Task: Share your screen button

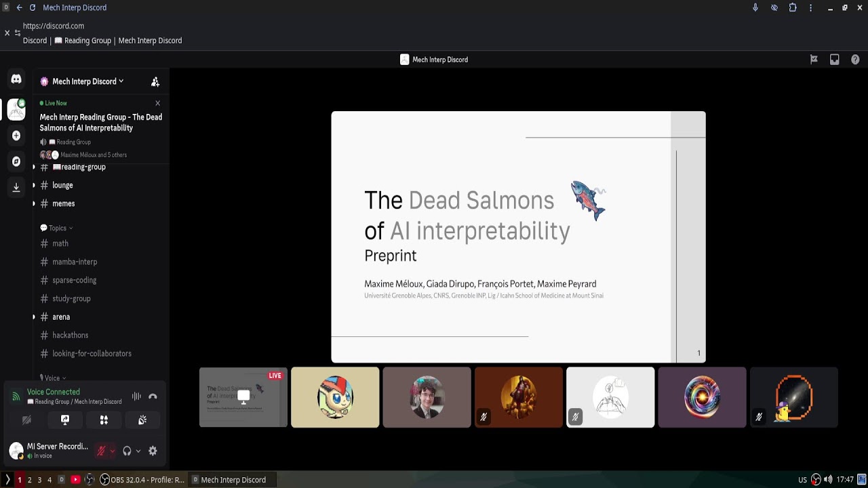Action: point(65,420)
